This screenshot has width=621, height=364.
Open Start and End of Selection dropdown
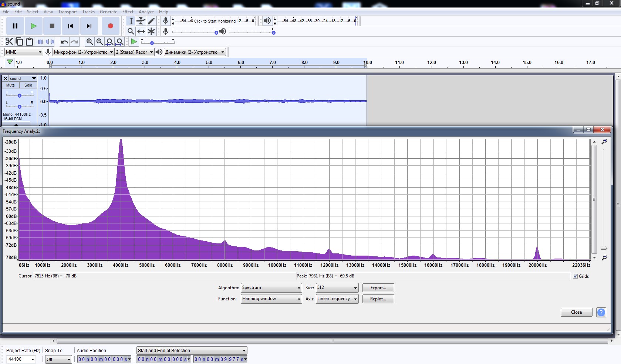pos(192,351)
